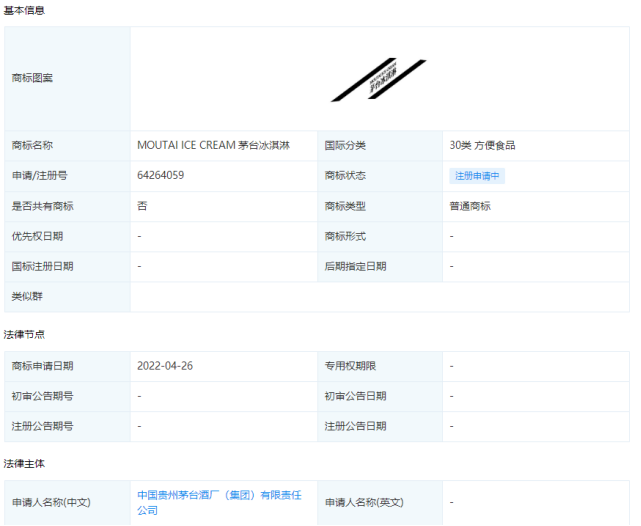Click the trademark name MOUTAI ICE CREAM 茅台冰淇淋

(x=214, y=146)
